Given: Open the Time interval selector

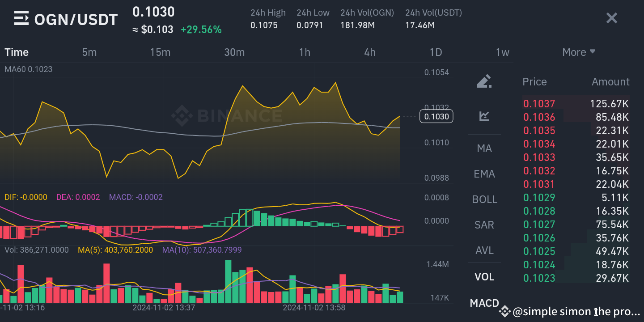Looking at the screenshot, I should tap(17, 52).
